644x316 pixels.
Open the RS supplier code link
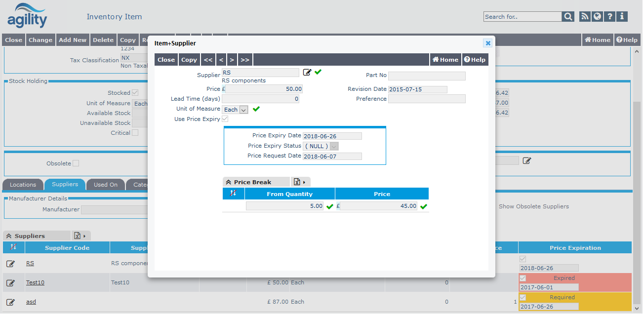30,264
